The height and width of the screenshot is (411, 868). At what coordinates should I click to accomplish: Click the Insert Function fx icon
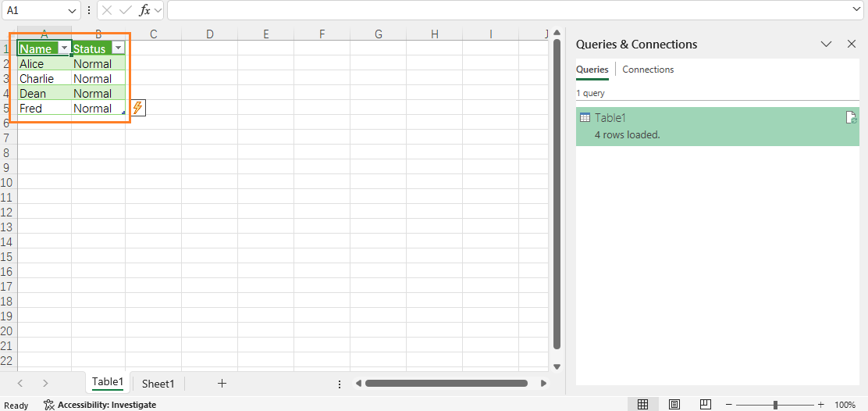144,10
